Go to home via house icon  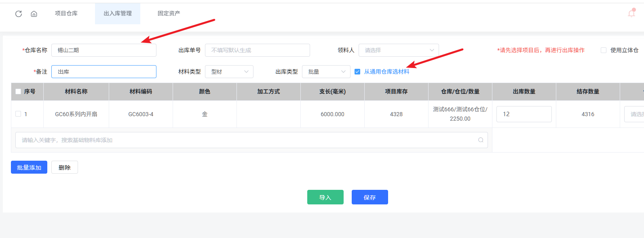click(34, 14)
